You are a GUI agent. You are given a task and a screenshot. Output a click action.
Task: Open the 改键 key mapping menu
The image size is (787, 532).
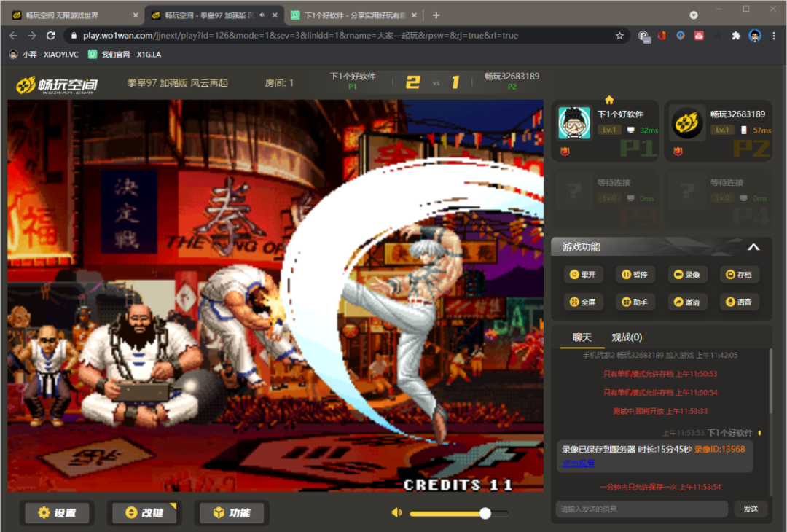pyautogui.click(x=144, y=513)
